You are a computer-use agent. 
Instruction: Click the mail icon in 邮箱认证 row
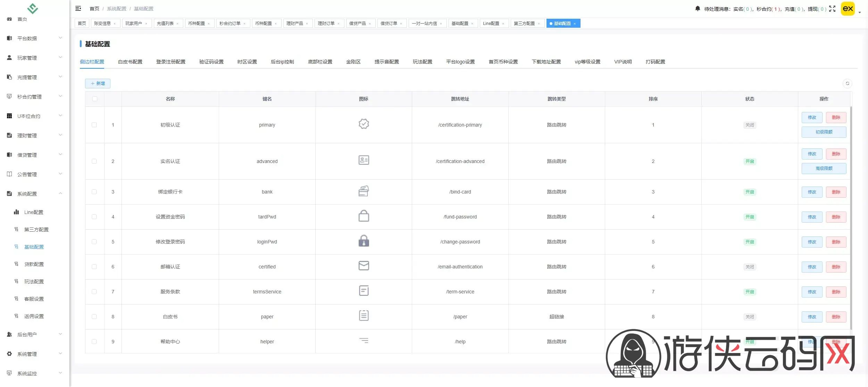click(x=364, y=266)
